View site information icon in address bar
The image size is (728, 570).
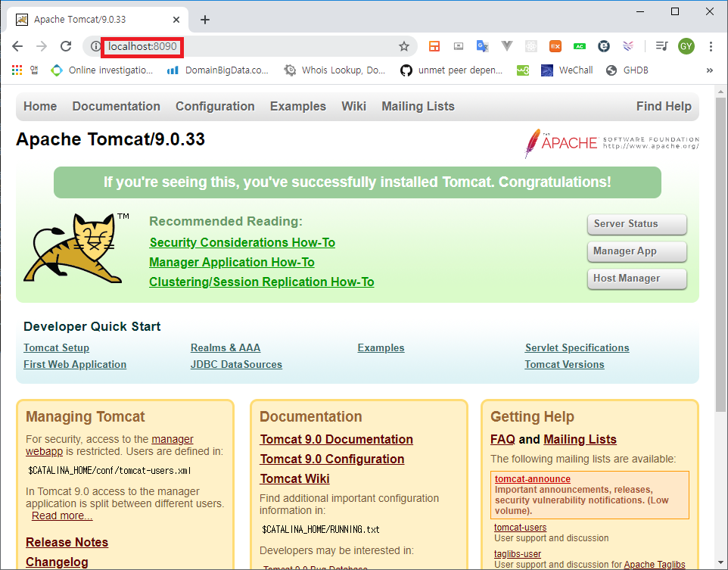[x=95, y=46]
